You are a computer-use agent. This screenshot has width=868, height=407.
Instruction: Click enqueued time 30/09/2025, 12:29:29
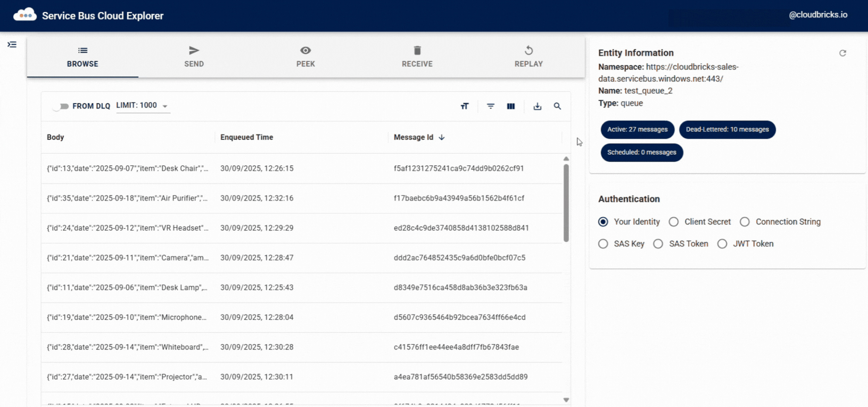[257, 228]
